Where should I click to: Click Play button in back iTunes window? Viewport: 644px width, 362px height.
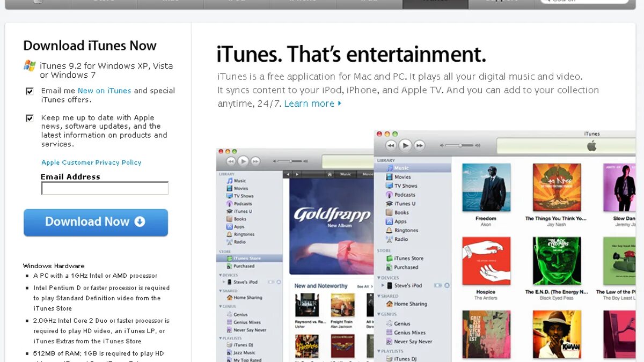point(243,161)
